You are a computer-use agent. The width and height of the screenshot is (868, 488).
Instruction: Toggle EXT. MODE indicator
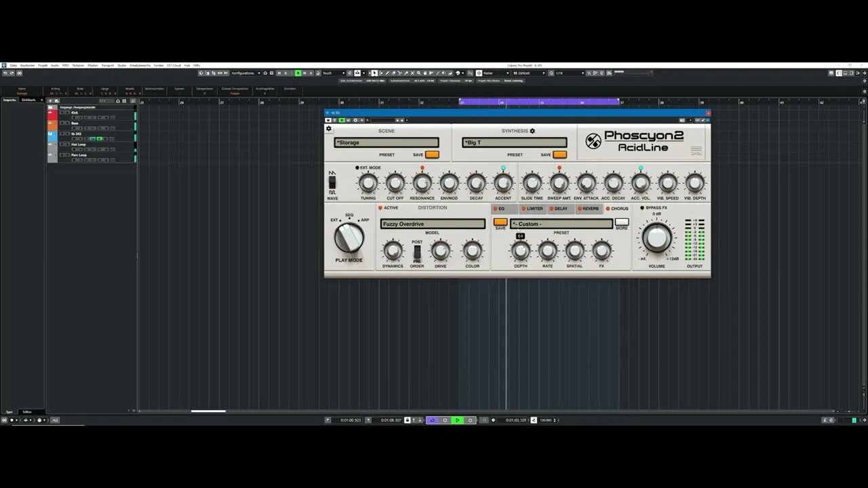click(x=357, y=167)
